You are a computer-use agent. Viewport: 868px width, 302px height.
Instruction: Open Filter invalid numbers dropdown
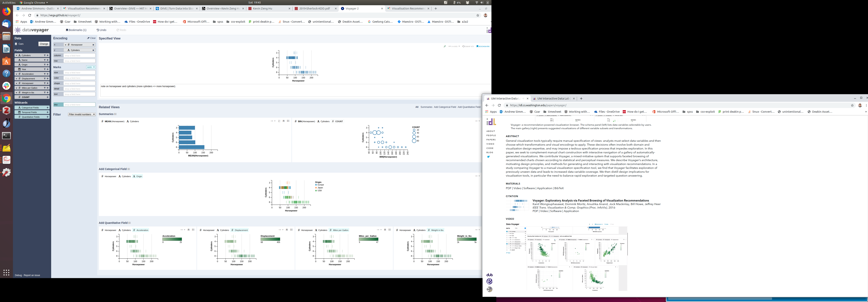tap(82, 114)
